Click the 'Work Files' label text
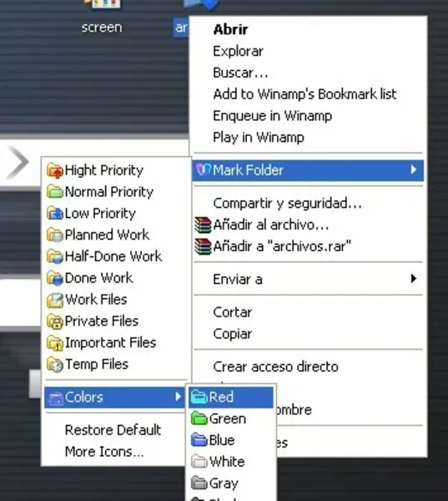 coord(96,300)
